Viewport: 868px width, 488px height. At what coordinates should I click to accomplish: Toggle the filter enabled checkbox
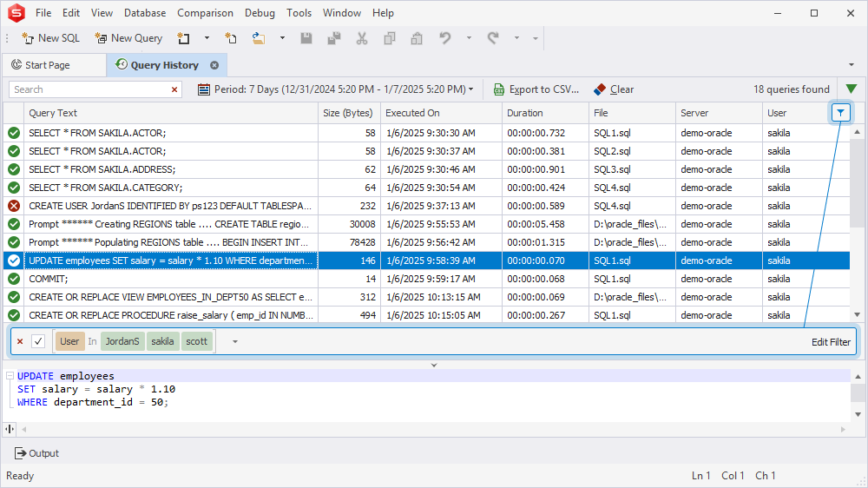click(x=38, y=342)
